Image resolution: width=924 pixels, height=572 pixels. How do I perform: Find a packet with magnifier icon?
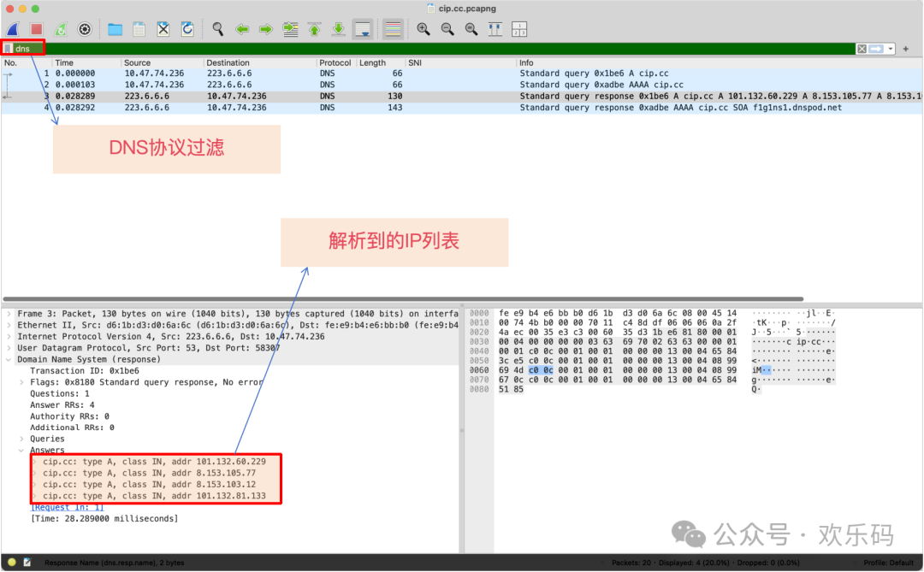[x=217, y=29]
